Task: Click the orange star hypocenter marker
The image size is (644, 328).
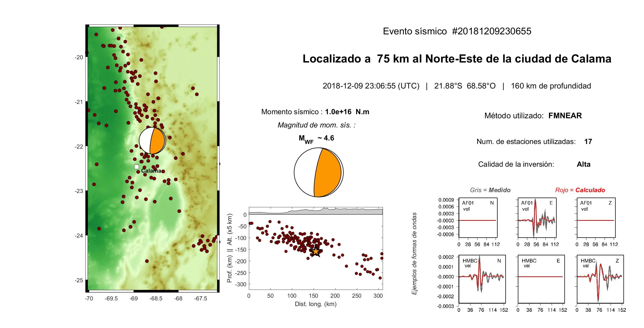Action: 316,251
